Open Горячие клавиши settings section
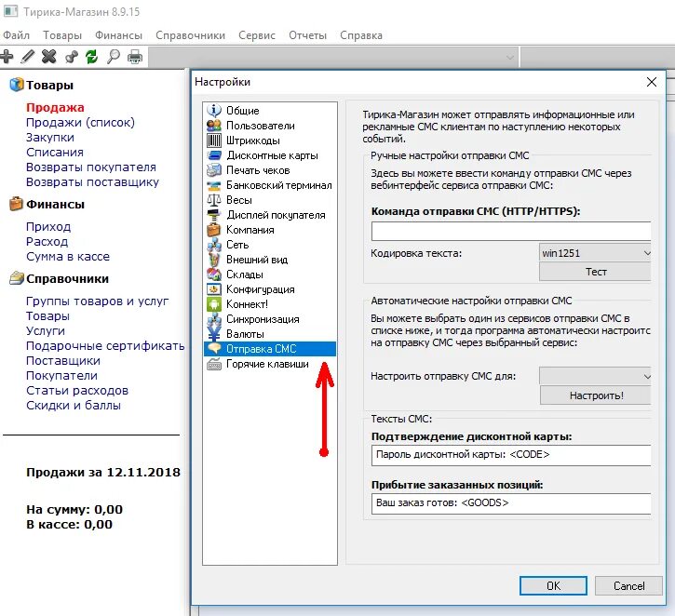675x616 pixels. 270,364
